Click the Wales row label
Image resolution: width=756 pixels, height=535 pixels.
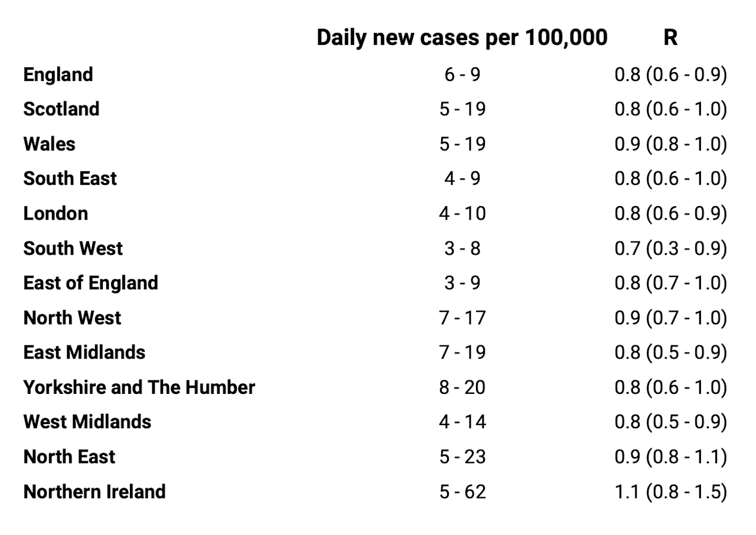pos(49,144)
